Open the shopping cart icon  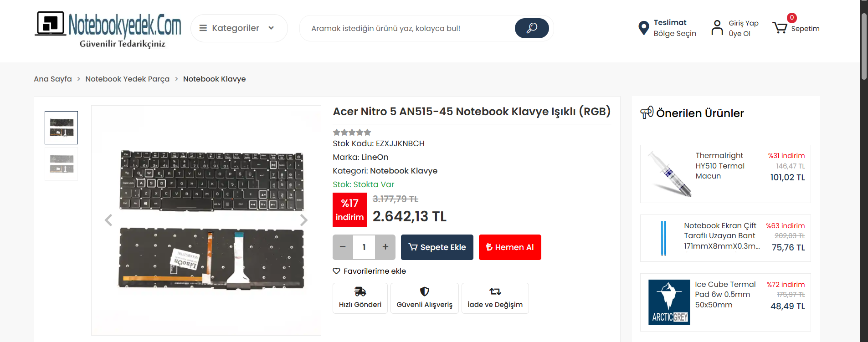(780, 28)
